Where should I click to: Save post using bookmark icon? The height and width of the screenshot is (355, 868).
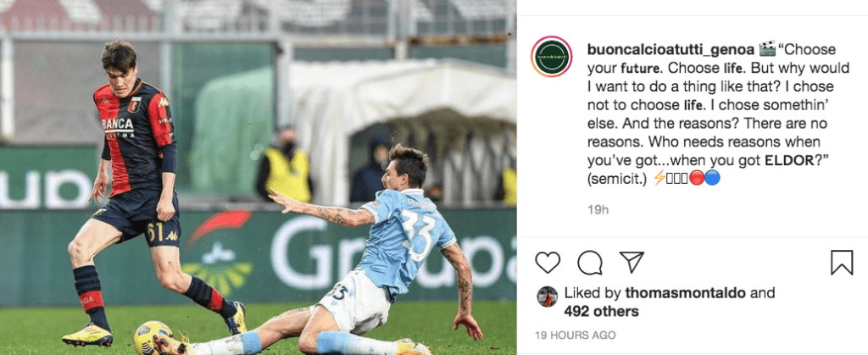click(x=842, y=262)
